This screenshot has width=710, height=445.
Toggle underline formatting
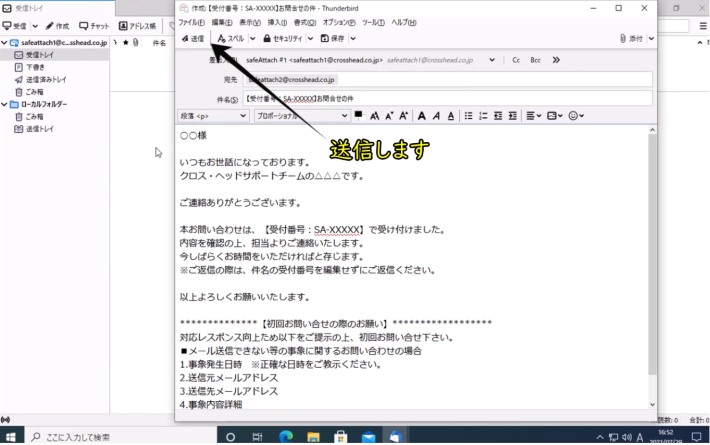point(451,116)
